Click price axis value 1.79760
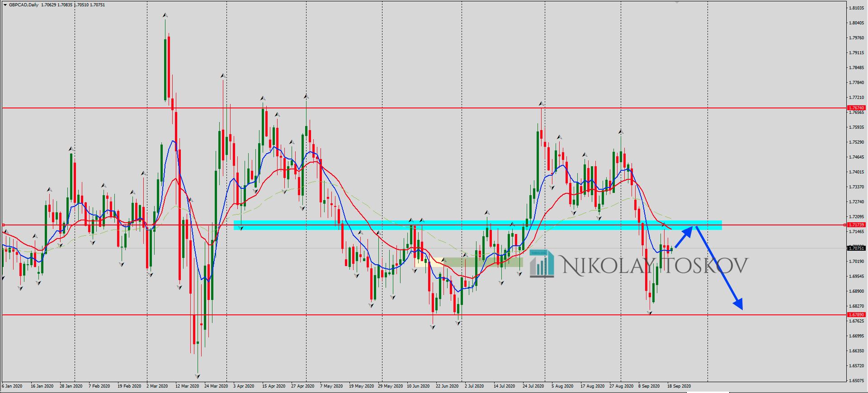The height and width of the screenshot is (393, 868). 856,38
